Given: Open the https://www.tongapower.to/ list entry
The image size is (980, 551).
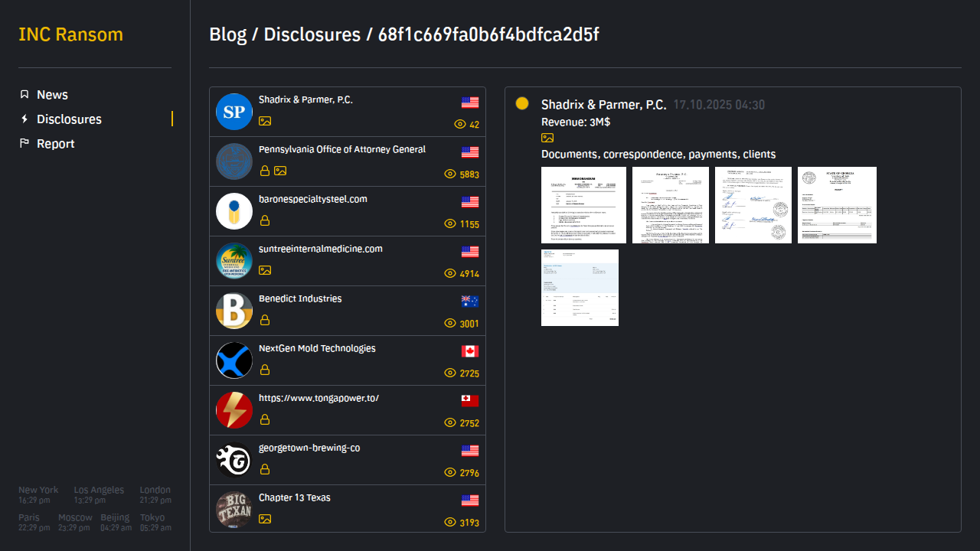Looking at the screenshot, I should 318,398.
